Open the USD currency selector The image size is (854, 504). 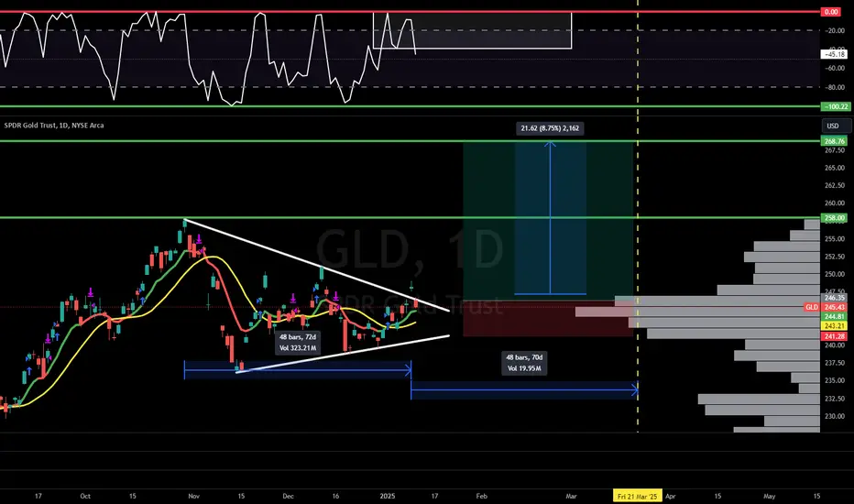point(836,126)
